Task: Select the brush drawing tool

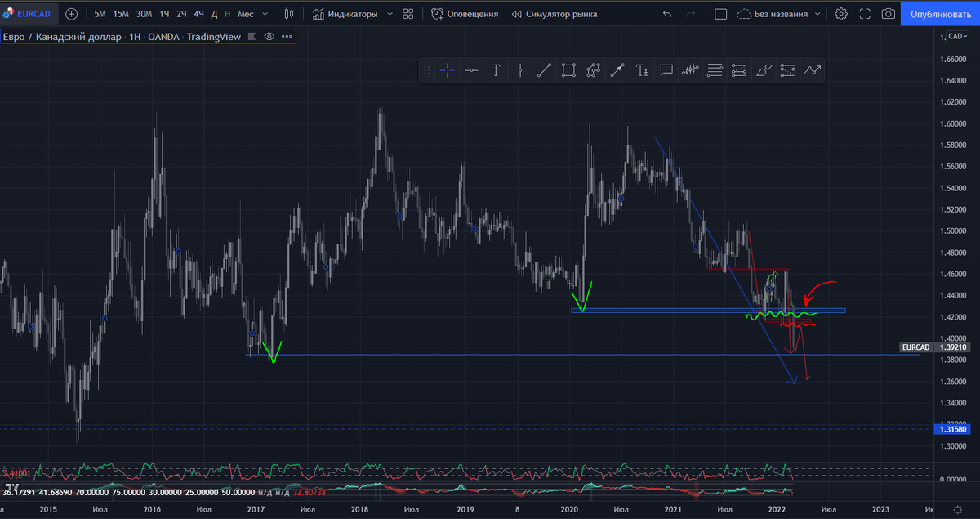Action: tap(764, 70)
